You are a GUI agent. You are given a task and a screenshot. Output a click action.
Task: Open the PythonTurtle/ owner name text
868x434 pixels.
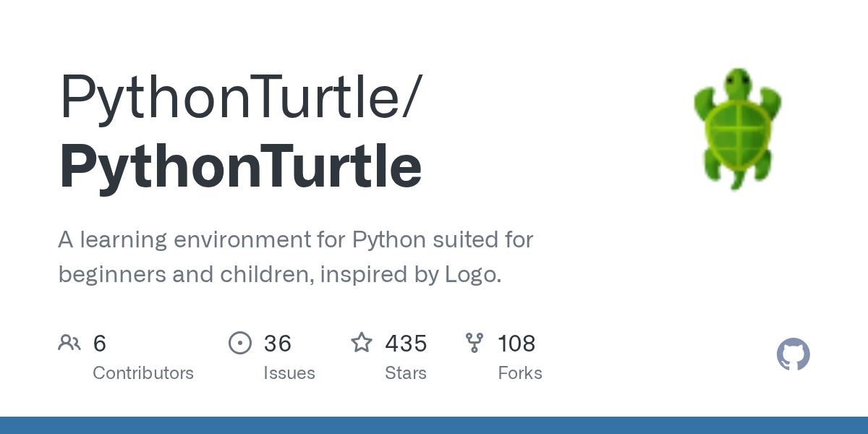point(239,98)
